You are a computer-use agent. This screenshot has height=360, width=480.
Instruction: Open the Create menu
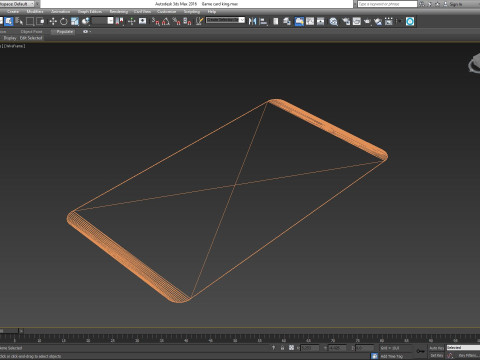(13, 12)
